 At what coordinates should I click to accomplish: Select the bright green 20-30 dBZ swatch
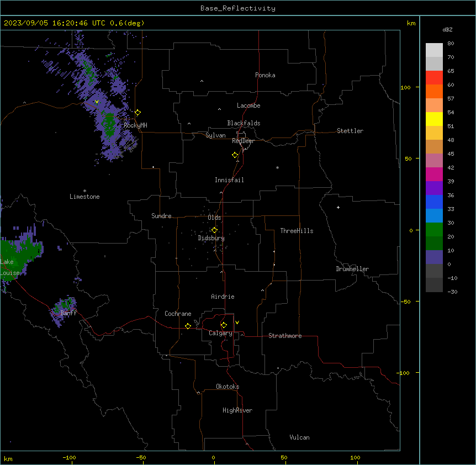(434, 230)
